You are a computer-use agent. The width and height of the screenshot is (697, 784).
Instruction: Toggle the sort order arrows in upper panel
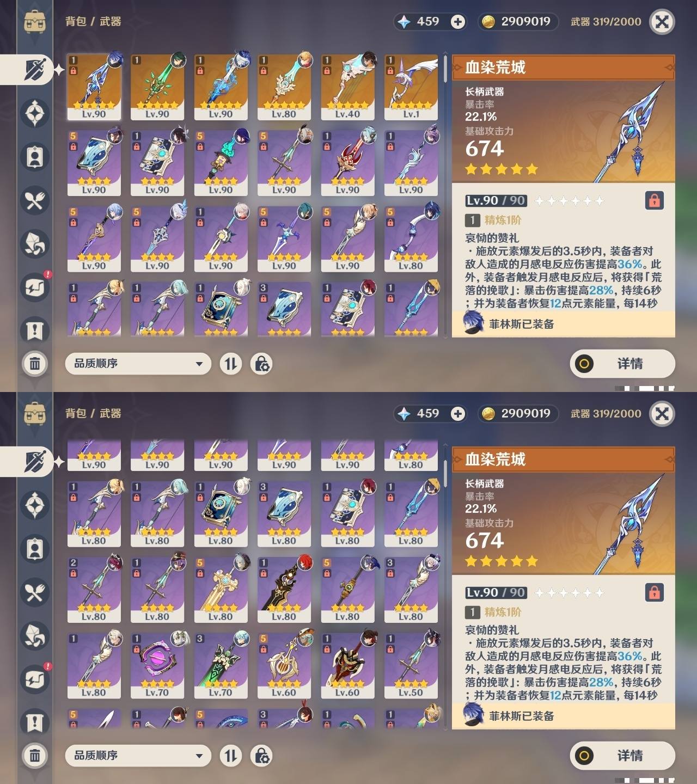point(231,364)
